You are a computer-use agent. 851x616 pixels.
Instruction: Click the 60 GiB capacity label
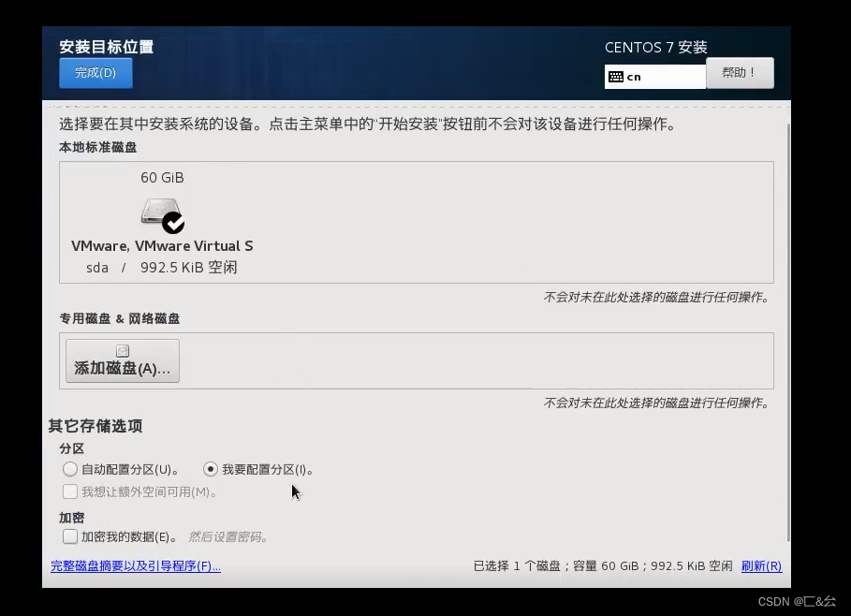pyautogui.click(x=162, y=177)
